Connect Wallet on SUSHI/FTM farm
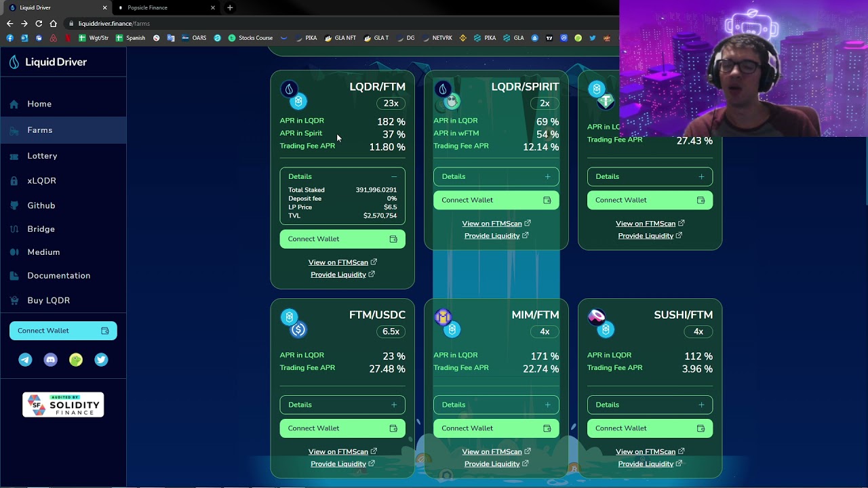 click(x=650, y=428)
